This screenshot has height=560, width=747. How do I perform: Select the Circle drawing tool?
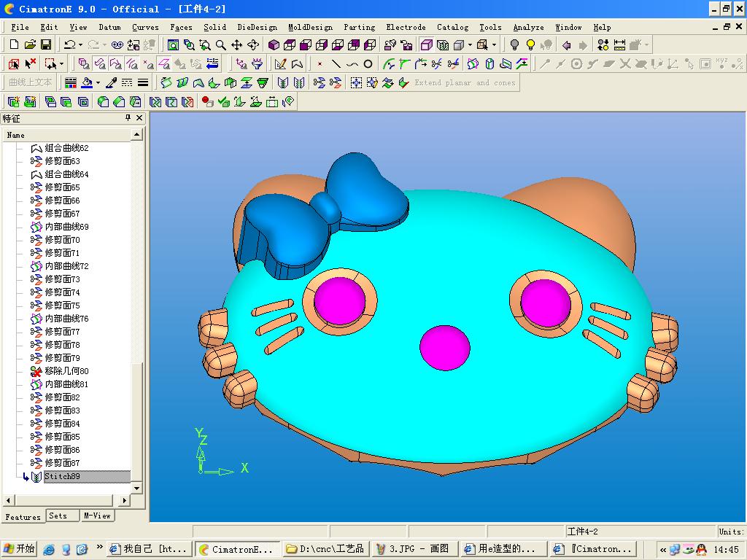click(x=368, y=64)
